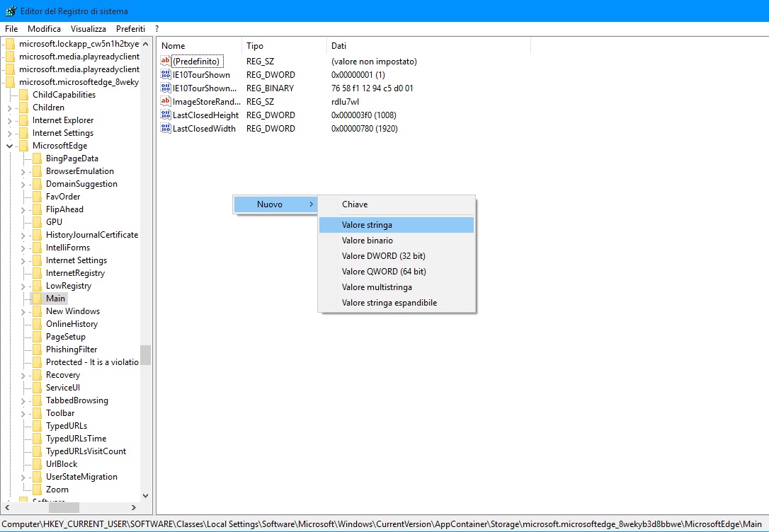Viewport: 769px width, 532px height.
Task: Click the Zoom folder icon
Action: [37, 490]
